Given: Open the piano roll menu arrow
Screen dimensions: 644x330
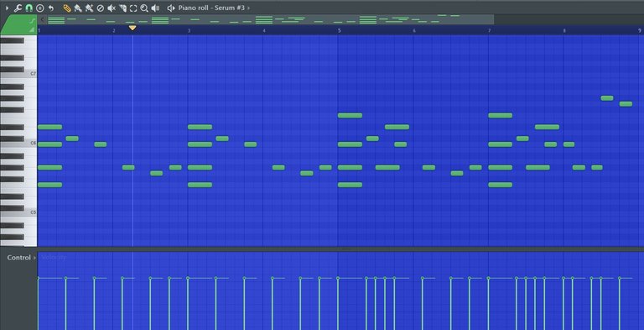Looking at the screenshot, I should point(7,8).
